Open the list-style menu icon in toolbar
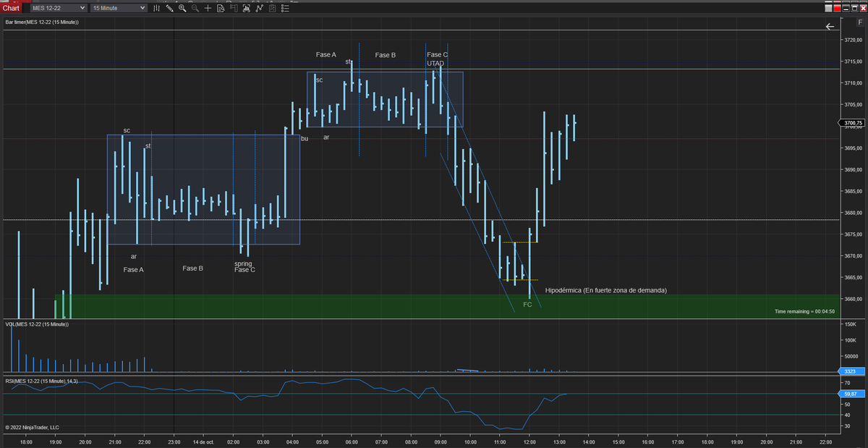Image resolution: width=868 pixels, height=448 pixels. 285,8
